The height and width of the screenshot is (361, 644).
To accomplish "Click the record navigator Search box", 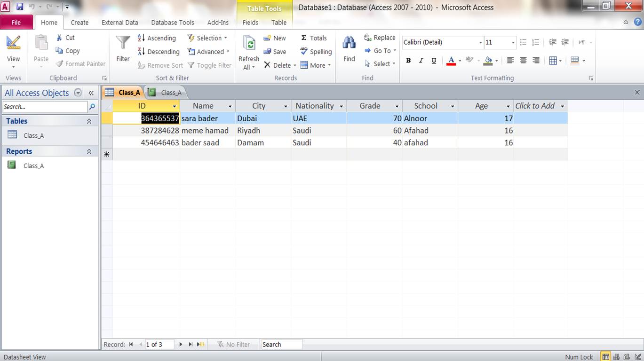I will coord(281,345).
